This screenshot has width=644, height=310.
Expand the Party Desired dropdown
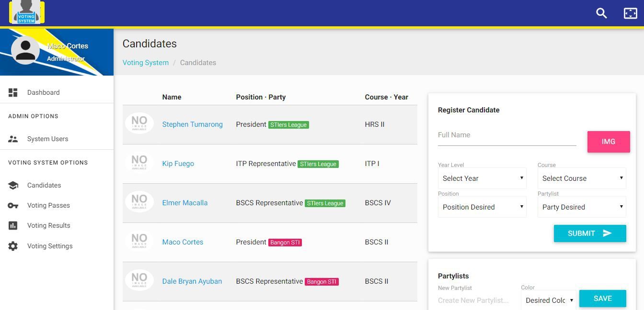tap(582, 207)
